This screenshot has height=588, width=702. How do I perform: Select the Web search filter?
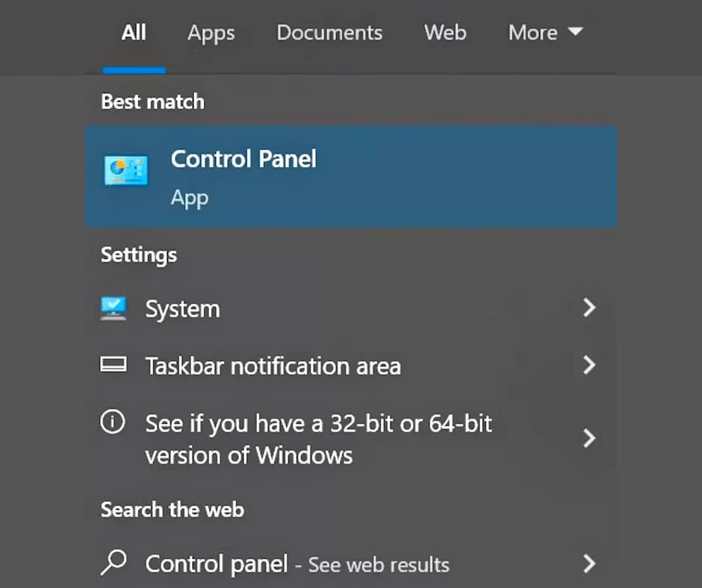[x=445, y=32]
